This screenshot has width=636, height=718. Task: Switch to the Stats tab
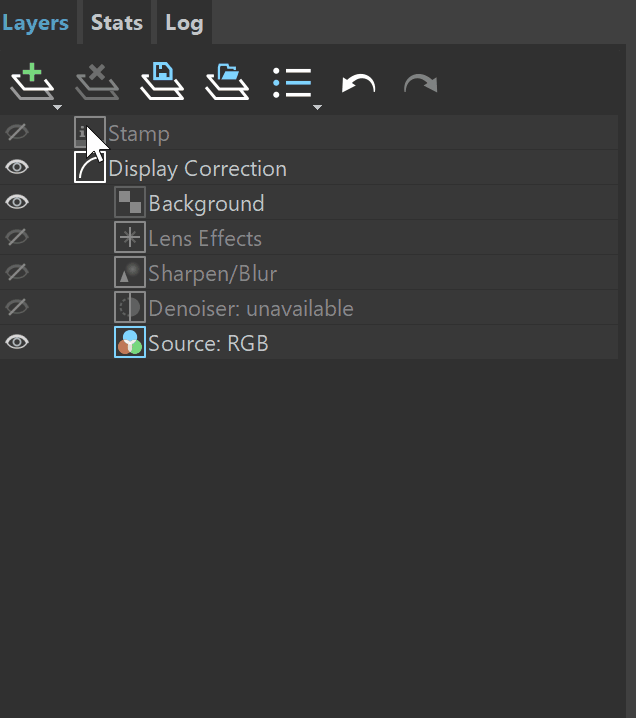[117, 22]
